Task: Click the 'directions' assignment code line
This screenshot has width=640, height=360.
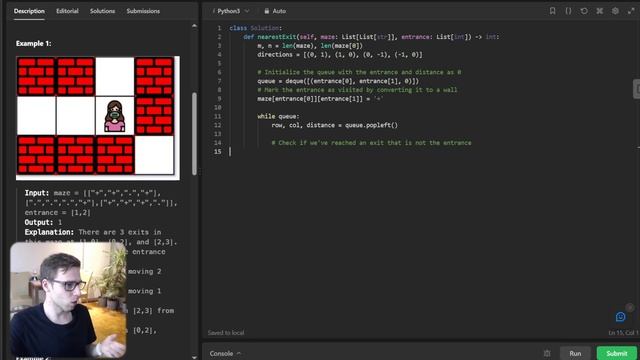Action: point(340,55)
